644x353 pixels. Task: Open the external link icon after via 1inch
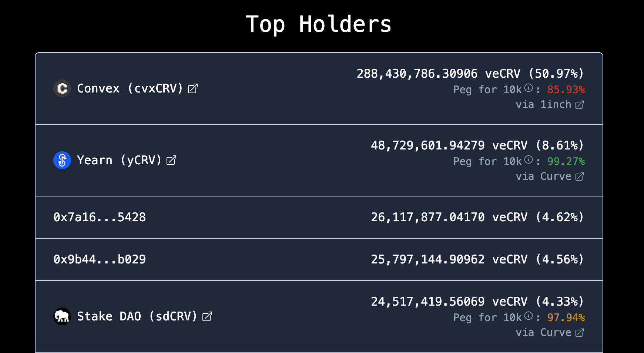pos(580,105)
